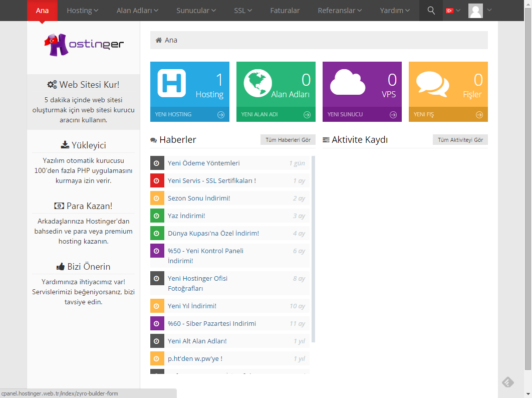Click the cloud icon on VPS tile
The width and height of the screenshot is (532, 398).
click(x=348, y=82)
